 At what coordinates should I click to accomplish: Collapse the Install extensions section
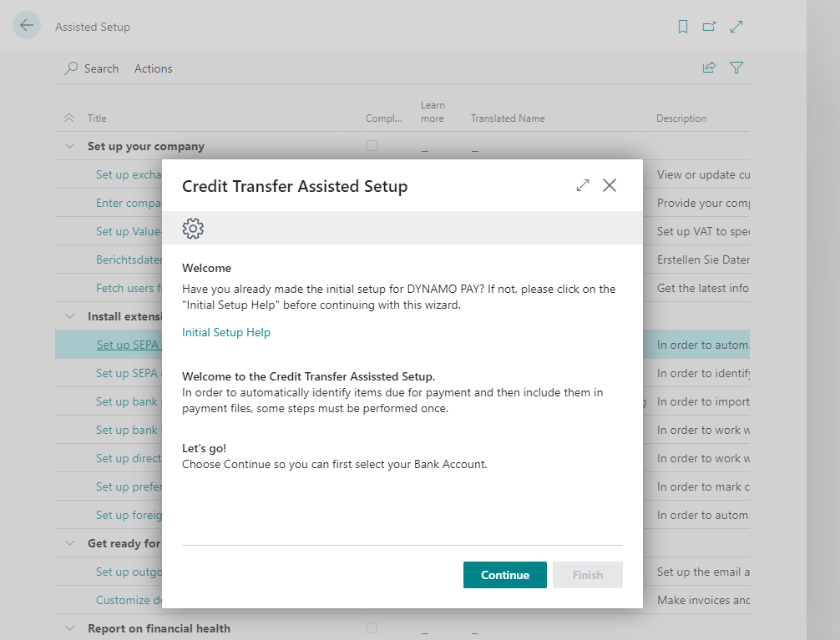click(x=70, y=316)
